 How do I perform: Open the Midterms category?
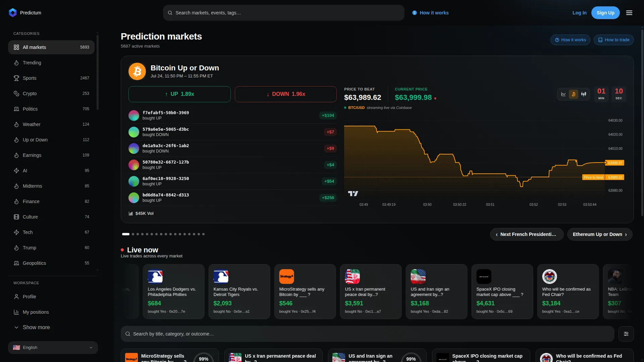[x=51, y=186]
